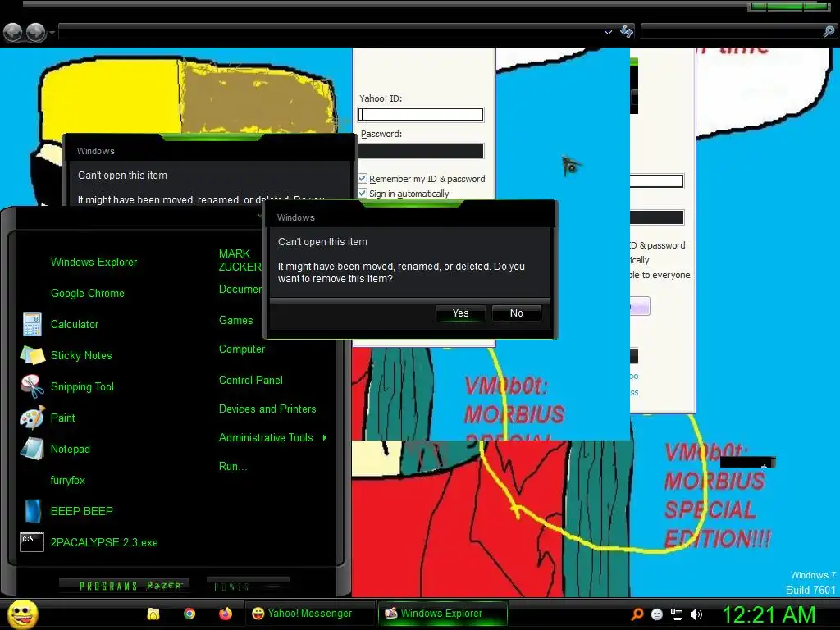The image size is (840, 630).
Task: Open furryfox from Start menu
Action: coord(67,480)
